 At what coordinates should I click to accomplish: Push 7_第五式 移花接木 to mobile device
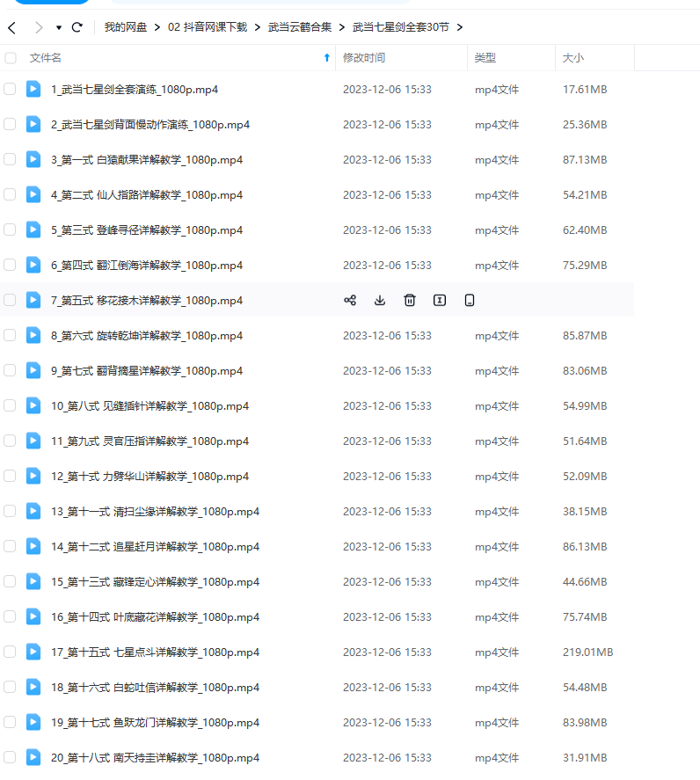coord(469,300)
